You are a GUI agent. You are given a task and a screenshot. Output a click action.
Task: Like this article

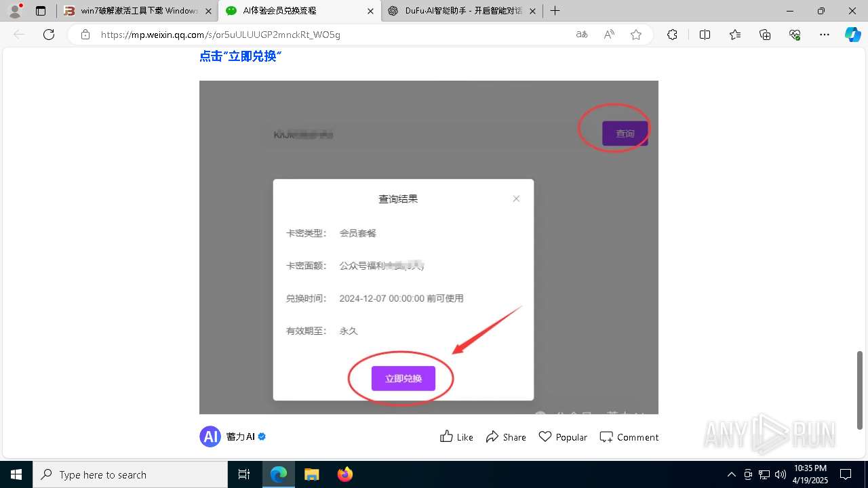(x=456, y=437)
